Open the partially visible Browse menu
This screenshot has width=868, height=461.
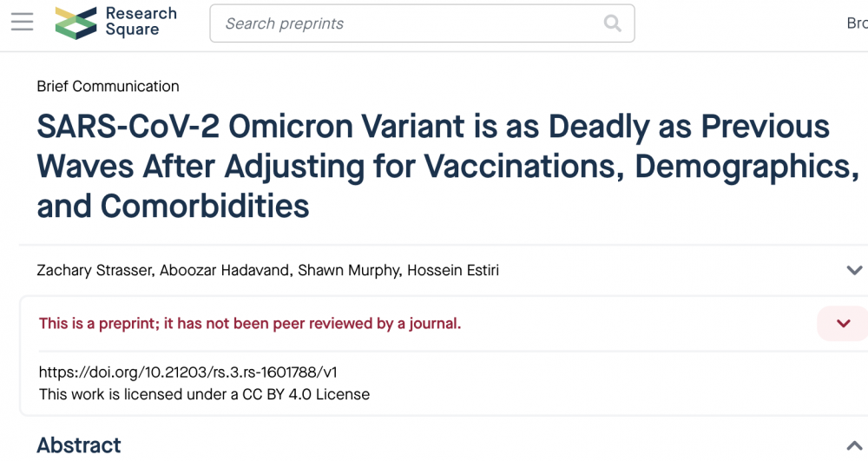pos(856,23)
